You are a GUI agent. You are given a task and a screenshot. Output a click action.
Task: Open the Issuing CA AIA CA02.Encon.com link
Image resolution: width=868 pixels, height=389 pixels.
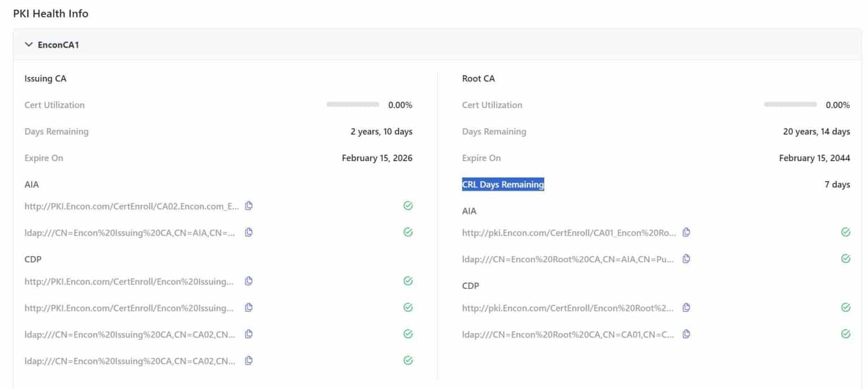pos(132,206)
